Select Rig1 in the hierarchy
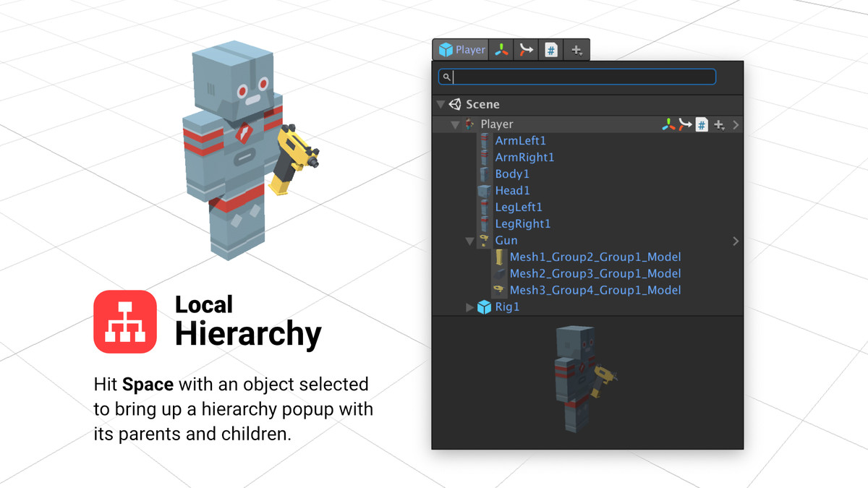Image resolution: width=868 pixels, height=488 pixels. coord(507,307)
